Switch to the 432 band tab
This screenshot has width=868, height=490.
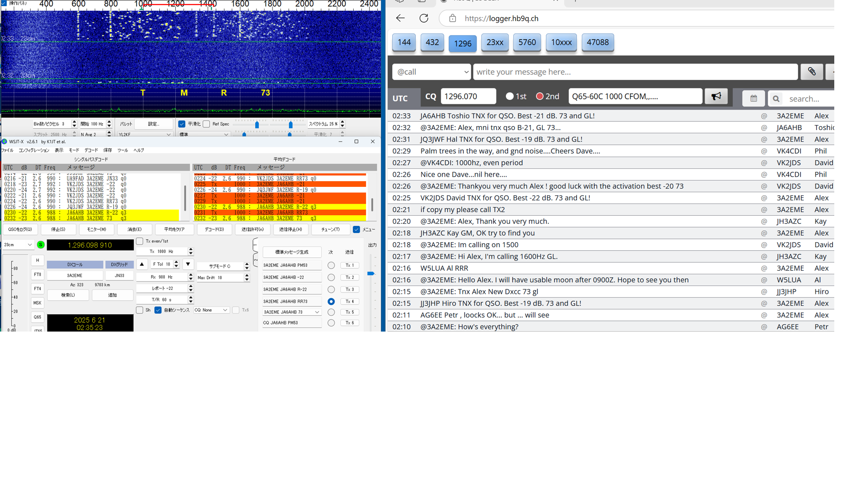click(x=432, y=43)
